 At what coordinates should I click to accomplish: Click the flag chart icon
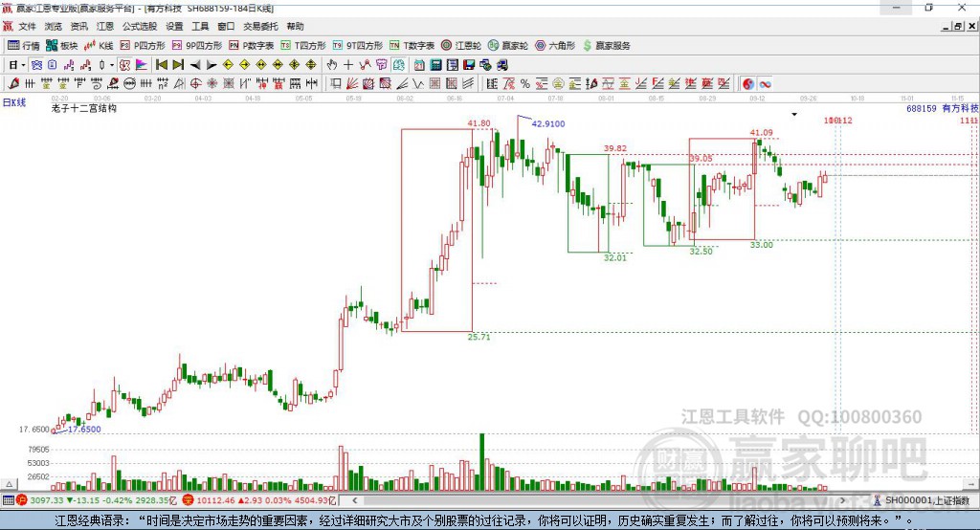click(142, 65)
